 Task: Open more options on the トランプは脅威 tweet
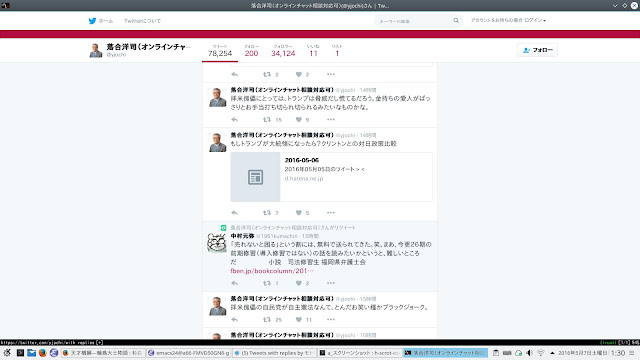331,120
